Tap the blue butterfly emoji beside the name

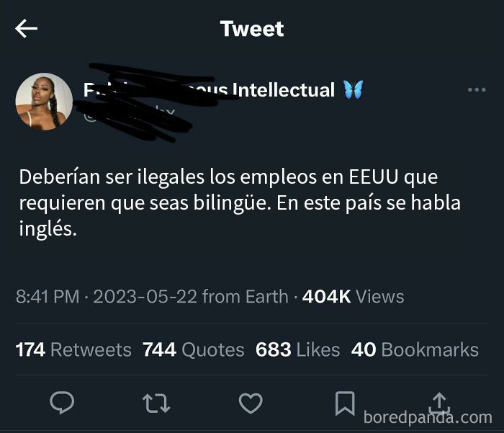353,89
